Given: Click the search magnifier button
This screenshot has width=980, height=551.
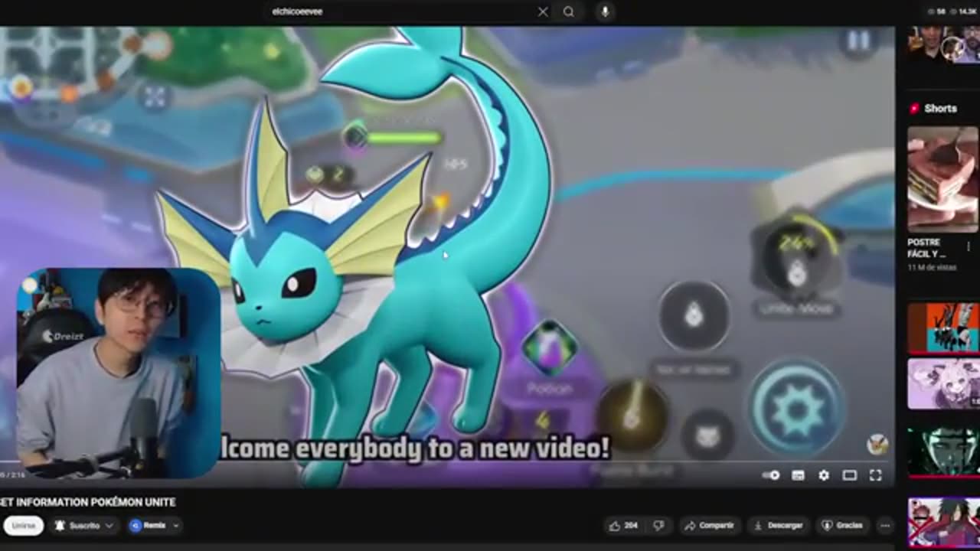Looking at the screenshot, I should [569, 11].
